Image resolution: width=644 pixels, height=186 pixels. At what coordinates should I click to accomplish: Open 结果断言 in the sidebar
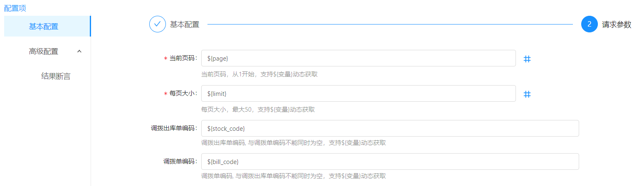56,76
